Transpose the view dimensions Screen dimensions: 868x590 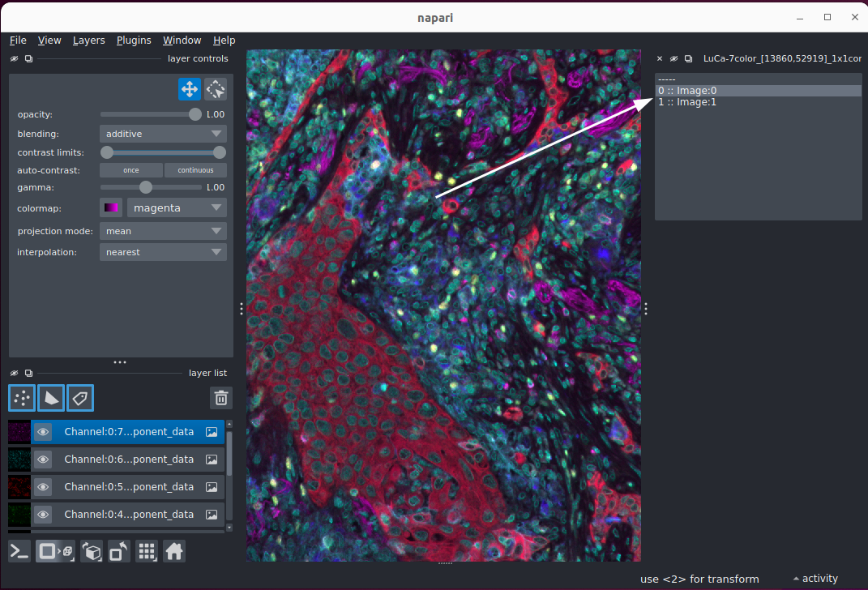pyautogui.click(x=118, y=551)
